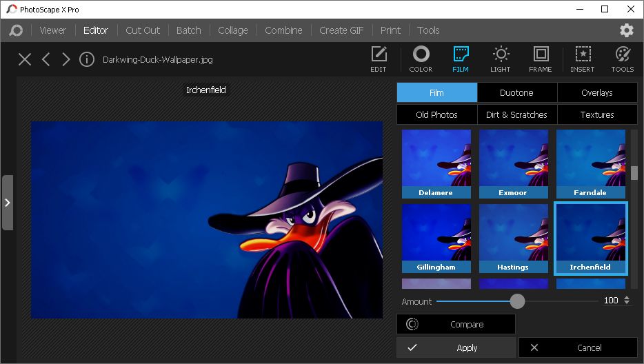Select the Duotone filter category
The image size is (644, 364).
coord(516,92)
